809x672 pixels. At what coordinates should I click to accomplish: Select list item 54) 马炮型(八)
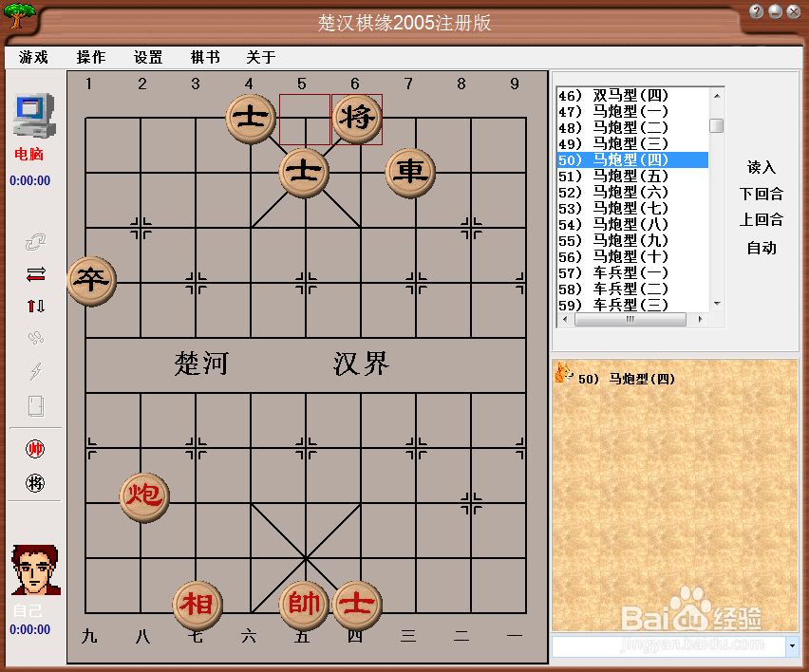click(x=633, y=224)
